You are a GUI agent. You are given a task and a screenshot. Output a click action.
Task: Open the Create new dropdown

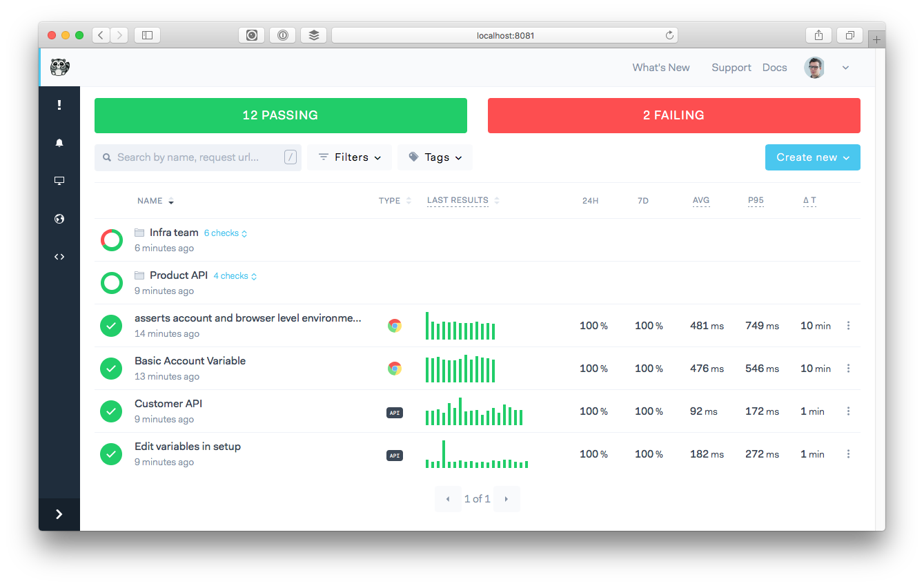(x=812, y=157)
